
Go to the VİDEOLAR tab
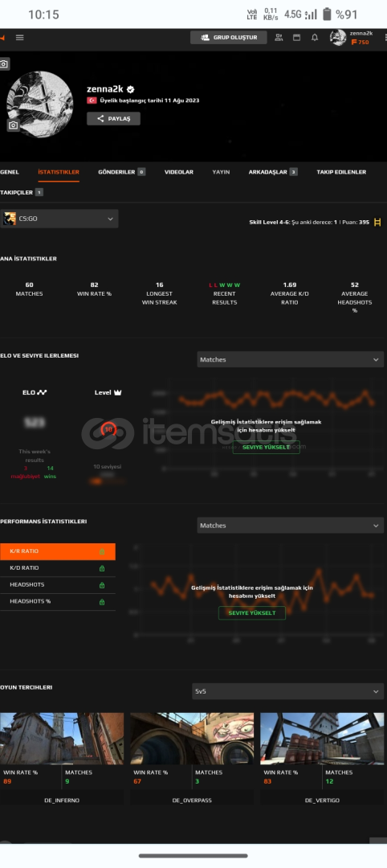point(178,172)
